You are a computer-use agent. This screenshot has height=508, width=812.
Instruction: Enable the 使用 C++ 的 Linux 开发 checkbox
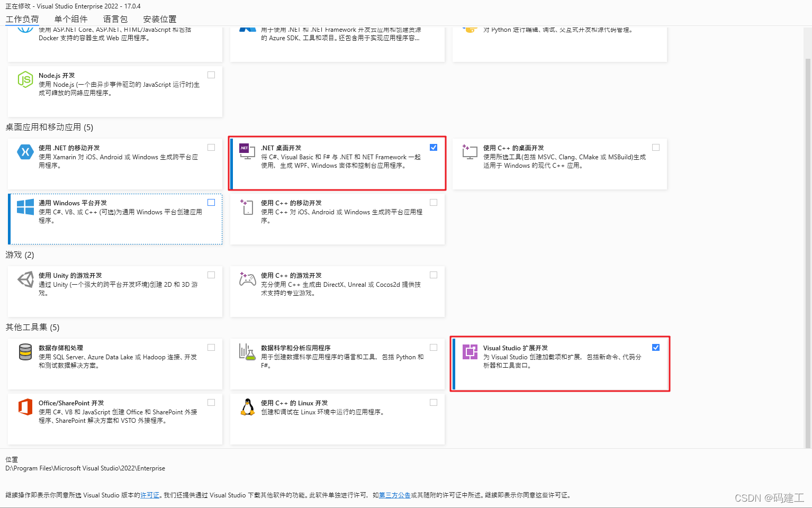434,403
